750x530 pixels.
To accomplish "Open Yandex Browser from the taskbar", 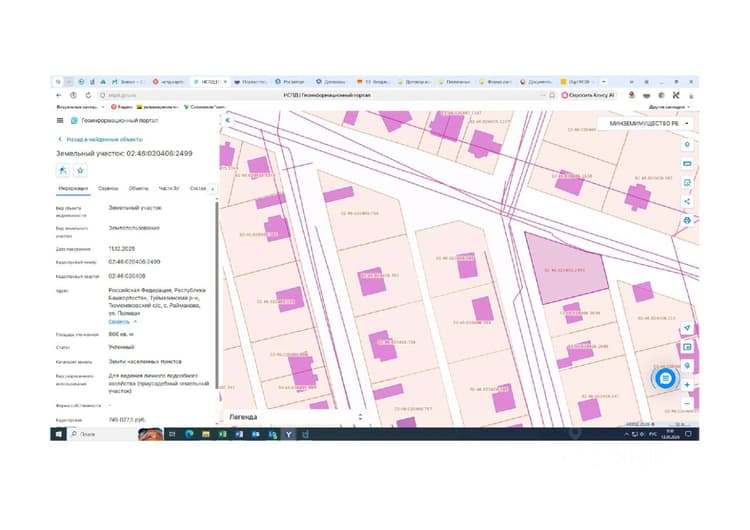I will tap(289, 434).
